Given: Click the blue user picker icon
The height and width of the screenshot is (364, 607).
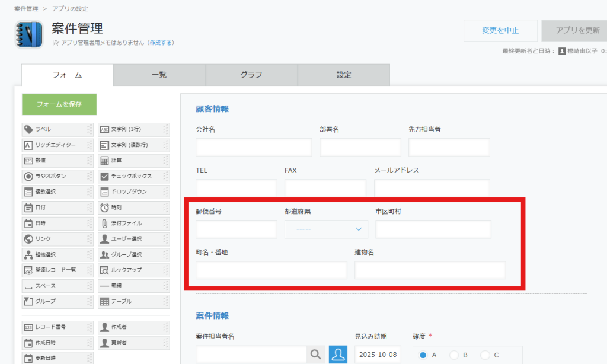Looking at the screenshot, I should [338, 355].
